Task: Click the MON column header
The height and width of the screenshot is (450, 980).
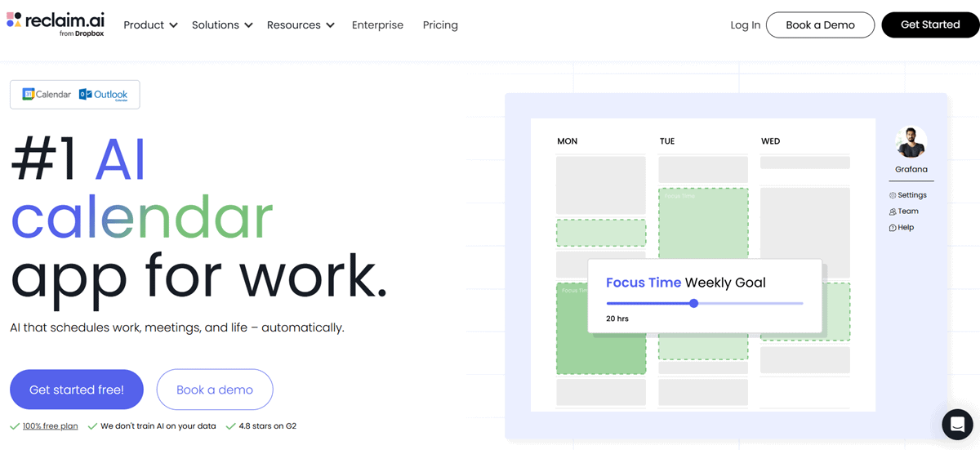Action: pos(568,141)
